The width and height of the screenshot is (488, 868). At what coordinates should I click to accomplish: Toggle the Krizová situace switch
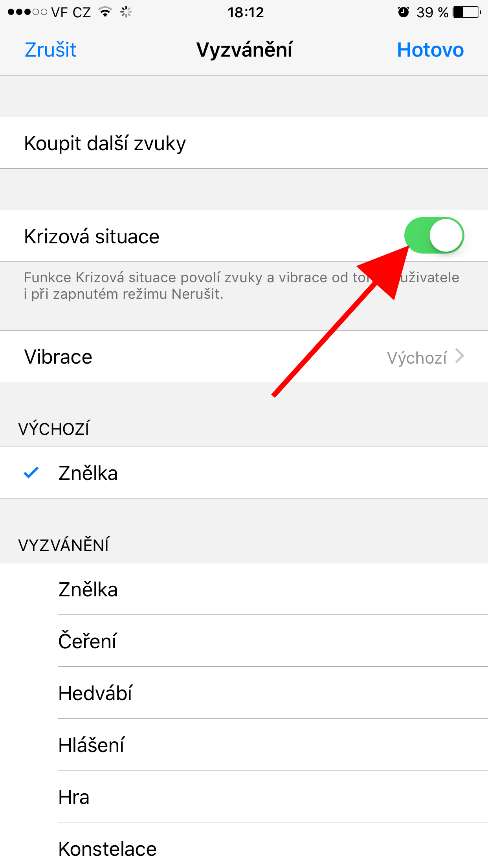[434, 235]
